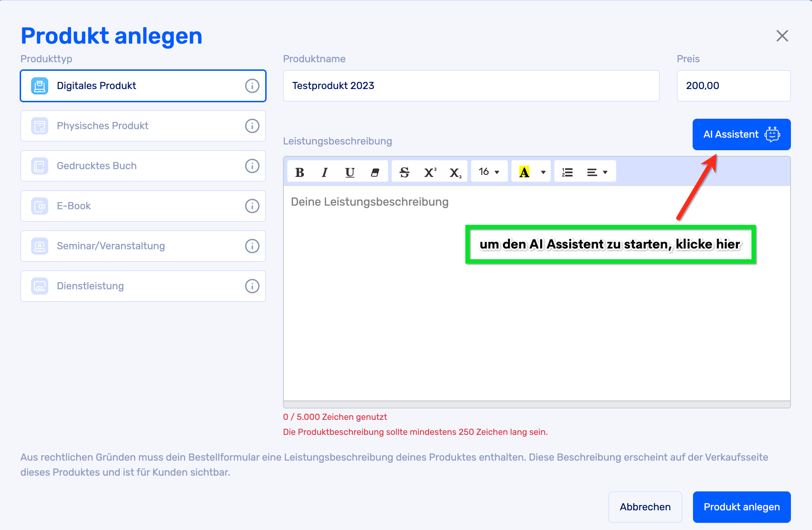Toggle subscript formatting
This screenshot has height=530, width=812.
pyautogui.click(x=455, y=172)
